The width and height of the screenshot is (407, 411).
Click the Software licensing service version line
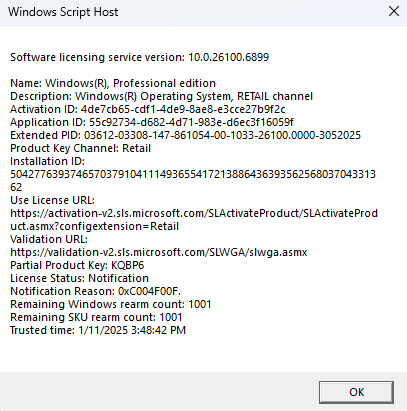tap(140, 57)
